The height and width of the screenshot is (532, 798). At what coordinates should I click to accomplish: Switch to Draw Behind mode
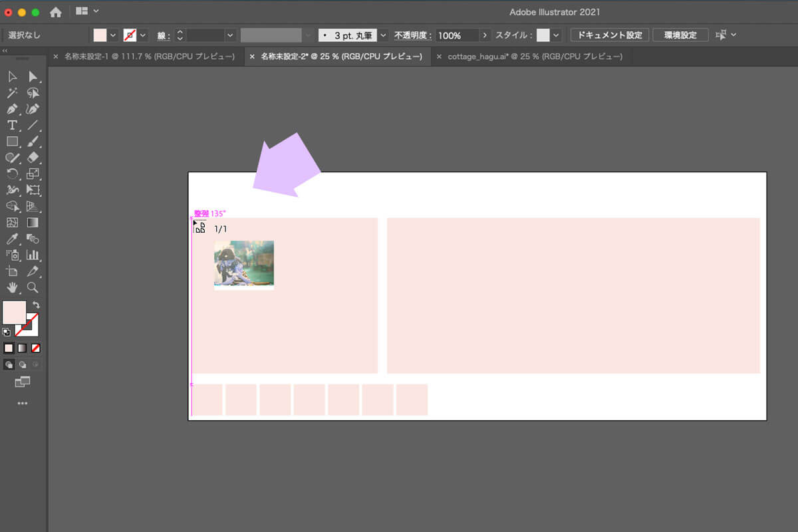23,364
